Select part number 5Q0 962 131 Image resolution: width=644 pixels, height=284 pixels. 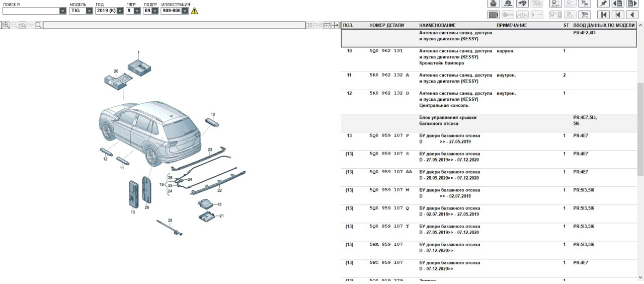[386, 51]
